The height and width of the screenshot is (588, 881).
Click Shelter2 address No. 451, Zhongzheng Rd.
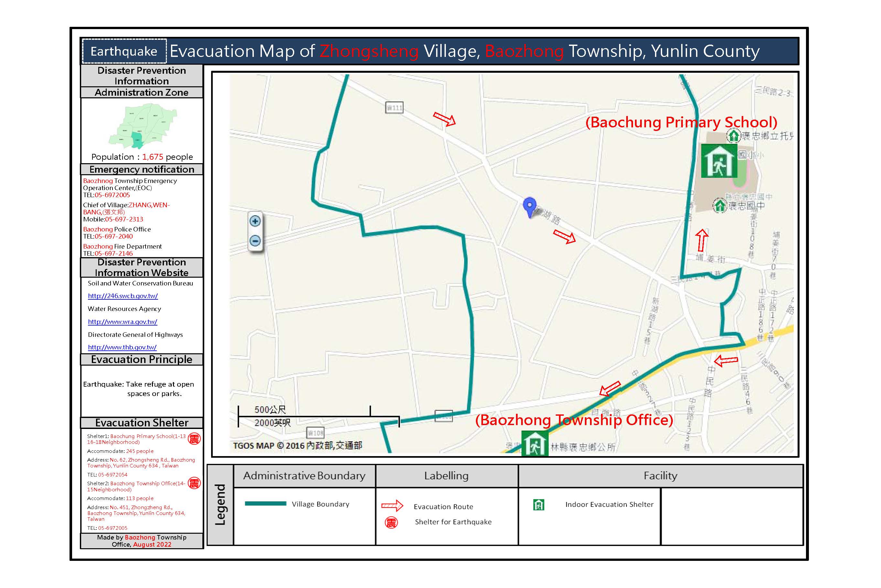pyautogui.click(x=136, y=513)
